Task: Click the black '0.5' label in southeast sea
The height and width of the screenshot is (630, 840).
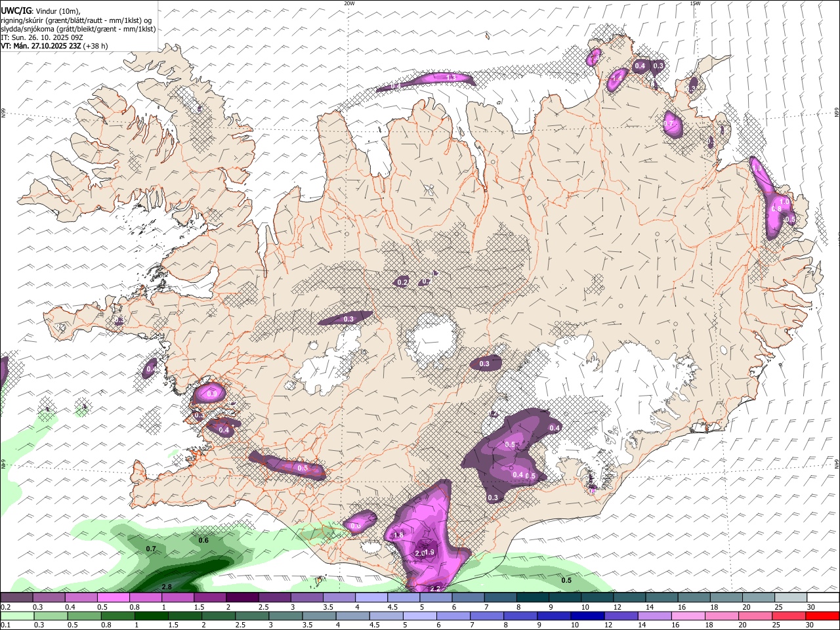Action: [x=566, y=580]
